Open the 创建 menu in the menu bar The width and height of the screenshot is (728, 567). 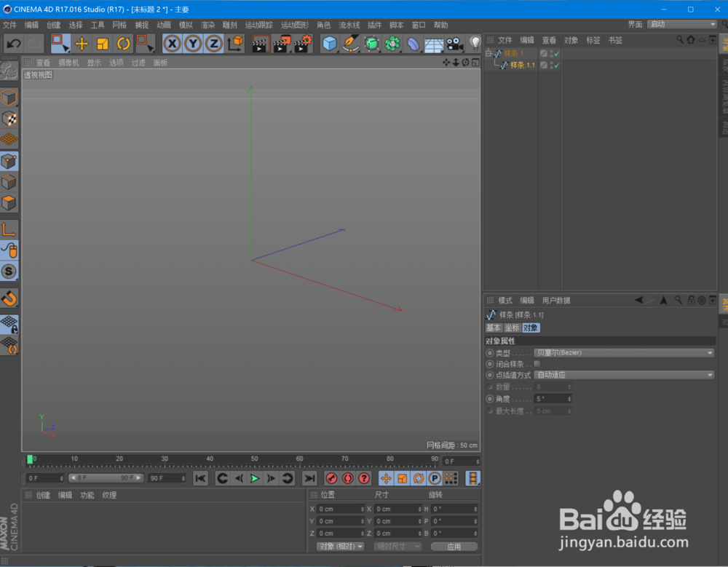pos(53,25)
